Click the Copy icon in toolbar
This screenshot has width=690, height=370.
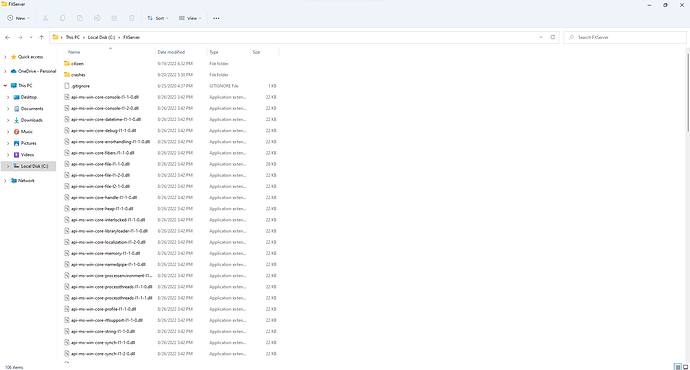tap(62, 18)
